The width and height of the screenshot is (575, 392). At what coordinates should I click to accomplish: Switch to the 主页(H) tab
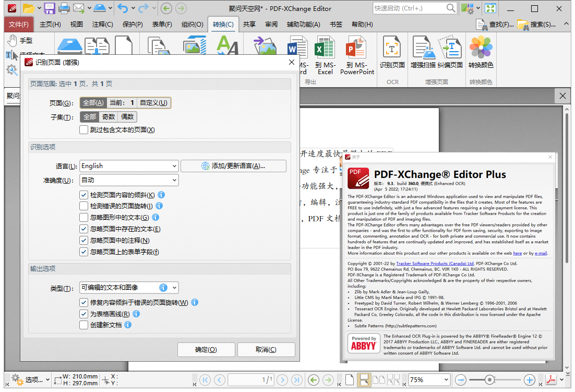pos(50,24)
